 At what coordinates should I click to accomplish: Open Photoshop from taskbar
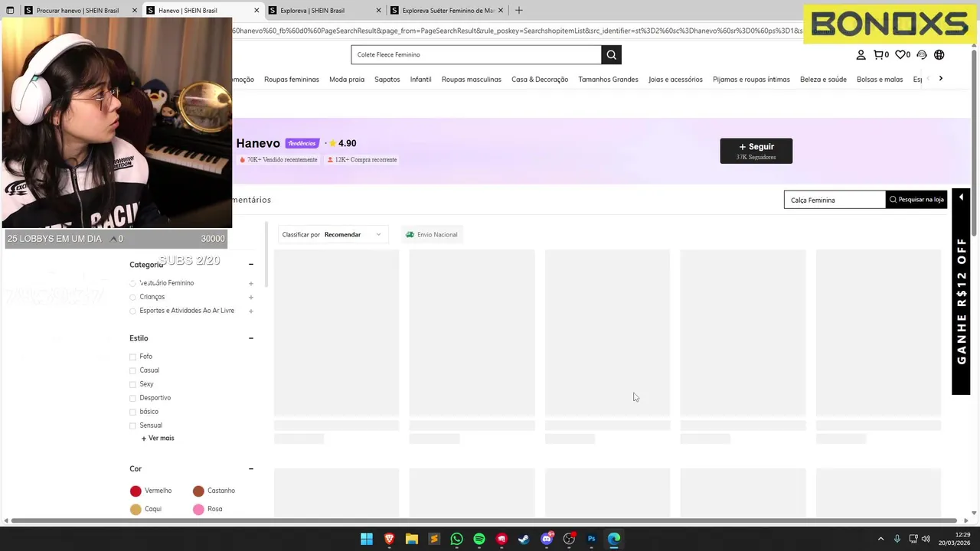click(x=591, y=539)
